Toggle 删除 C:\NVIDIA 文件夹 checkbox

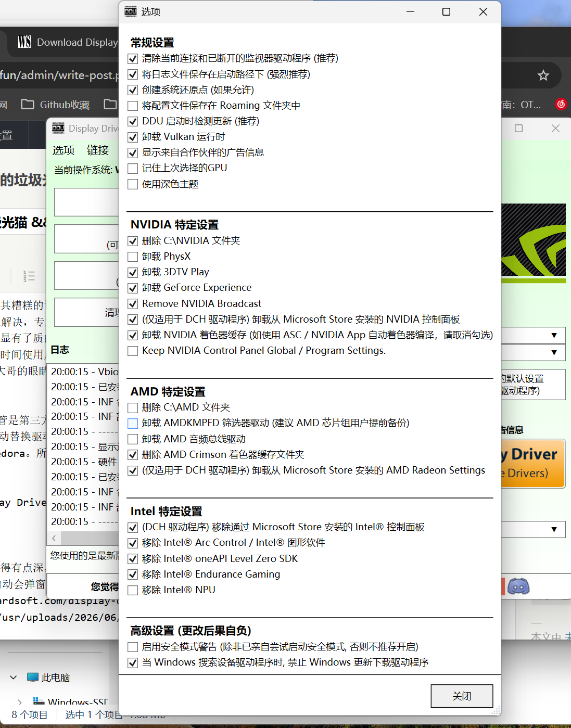point(133,241)
